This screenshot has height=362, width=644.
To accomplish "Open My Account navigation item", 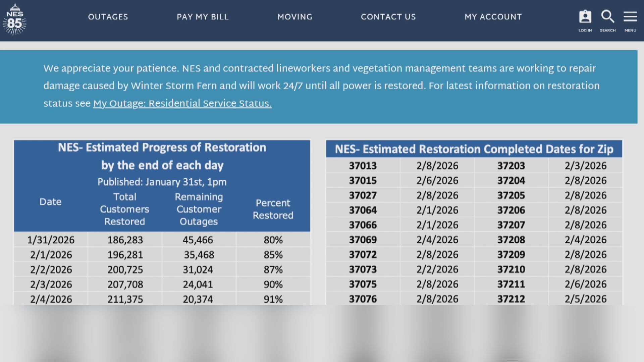I will pyautogui.click(x=493, y=17).
